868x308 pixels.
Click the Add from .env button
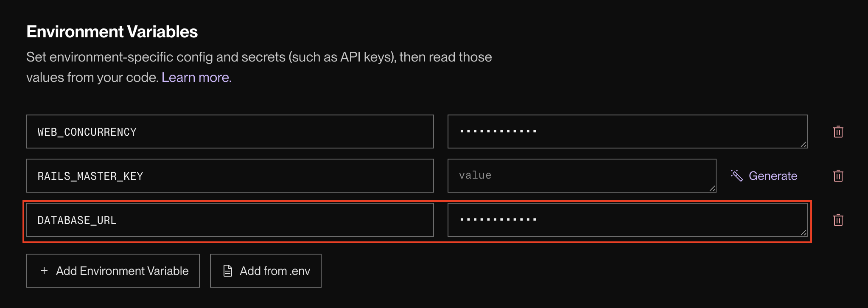tap(266, 271)
